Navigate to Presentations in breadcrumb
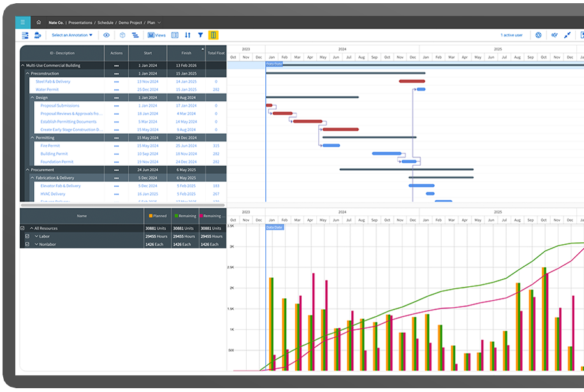The width and height of the screenshot is (584, 392). [80, 23]
